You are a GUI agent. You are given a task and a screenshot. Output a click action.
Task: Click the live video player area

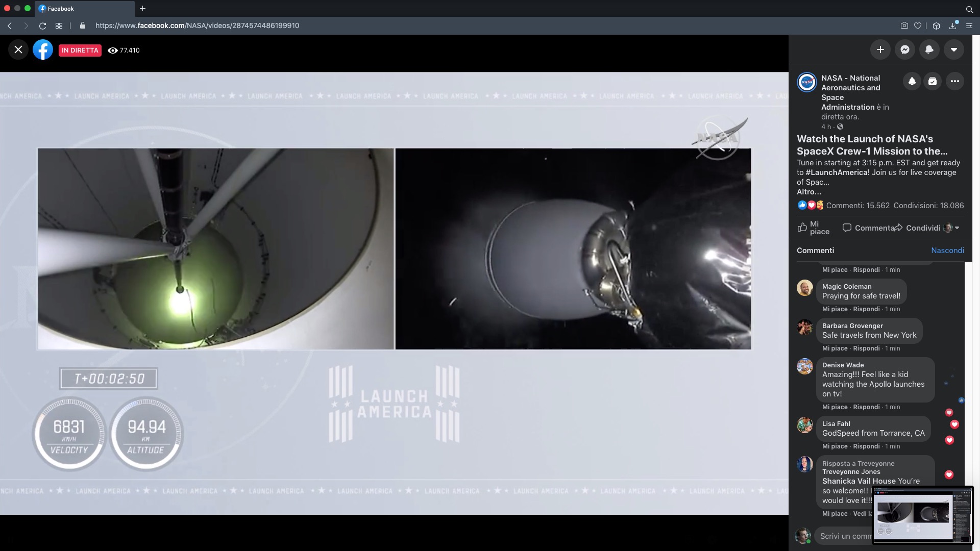(394, 293)
